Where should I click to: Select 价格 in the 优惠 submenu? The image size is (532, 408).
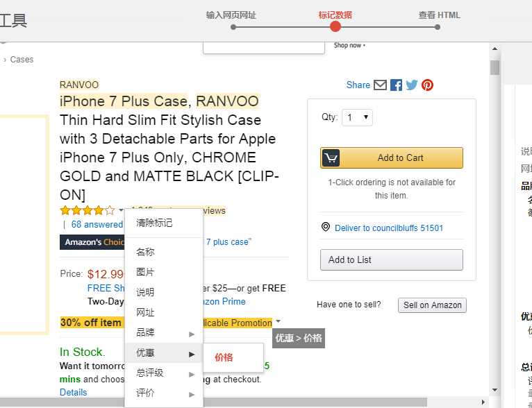point(224,357)
